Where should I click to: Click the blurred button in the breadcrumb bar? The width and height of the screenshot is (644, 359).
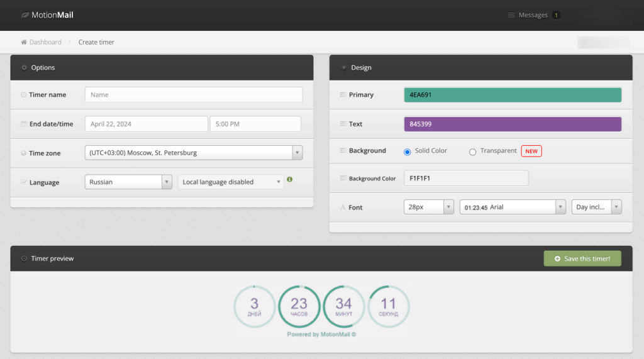coord(603,42)
